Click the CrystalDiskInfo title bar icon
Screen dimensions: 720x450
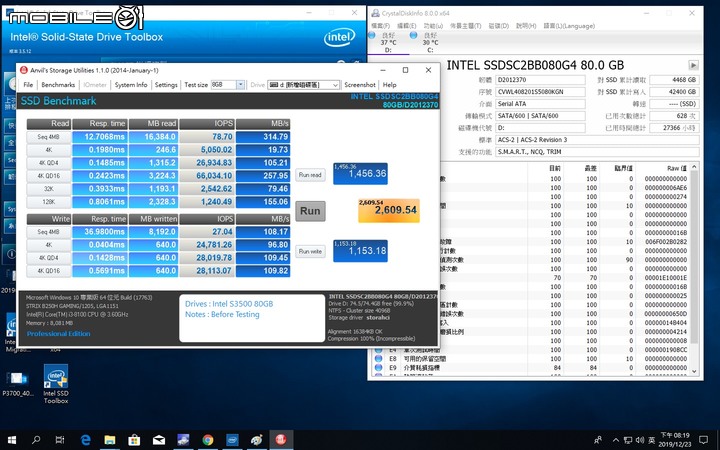coord(375,13)
